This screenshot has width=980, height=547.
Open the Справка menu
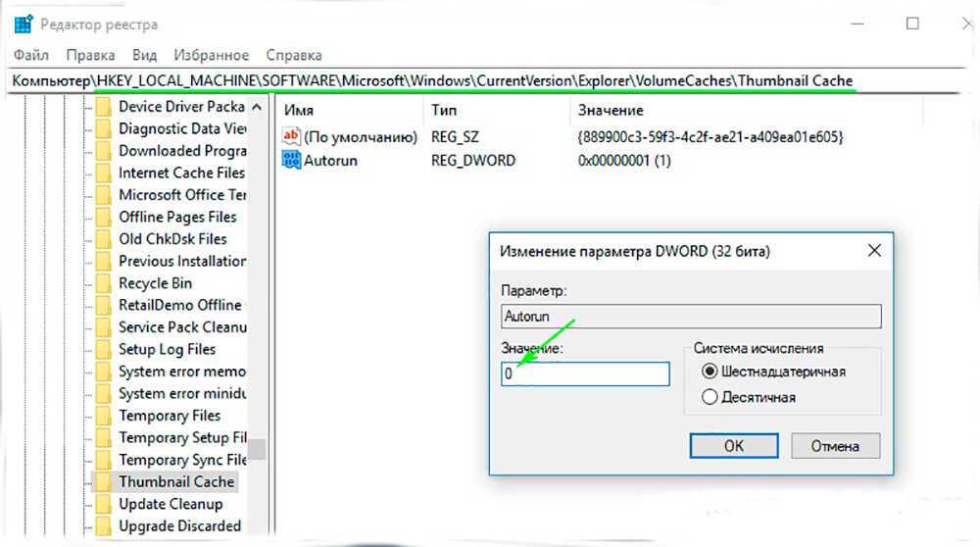[x=293, y=55]
